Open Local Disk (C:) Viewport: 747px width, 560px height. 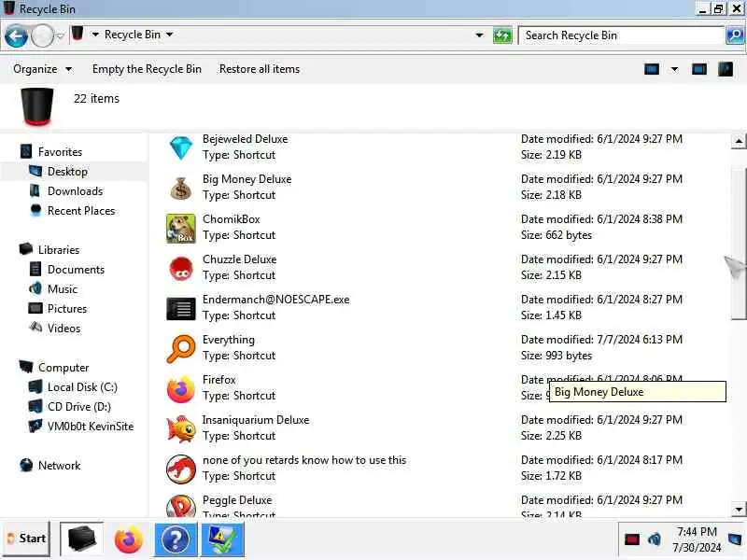click(x=82, y=387)
